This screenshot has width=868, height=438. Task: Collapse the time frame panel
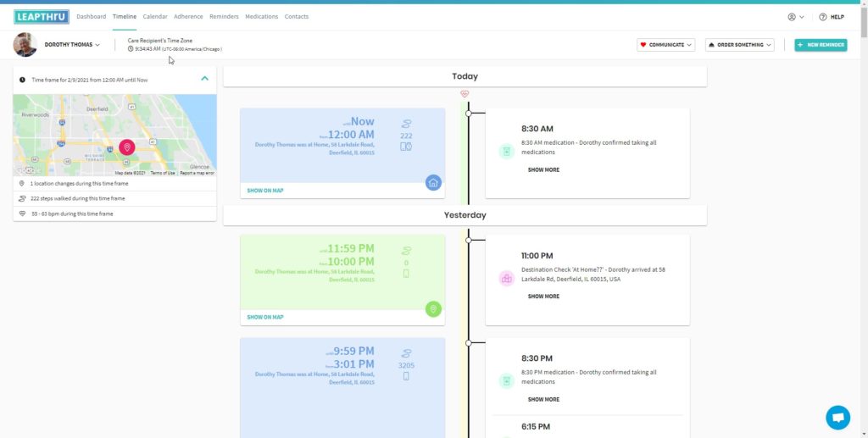click(204, 79)
